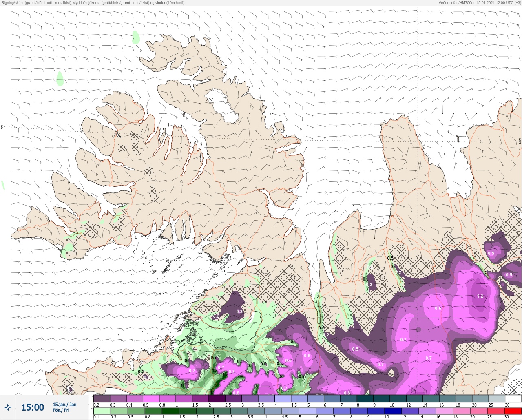
Task: Click the '15.jan./ Jan' date text
Action: tap(64, 405)
